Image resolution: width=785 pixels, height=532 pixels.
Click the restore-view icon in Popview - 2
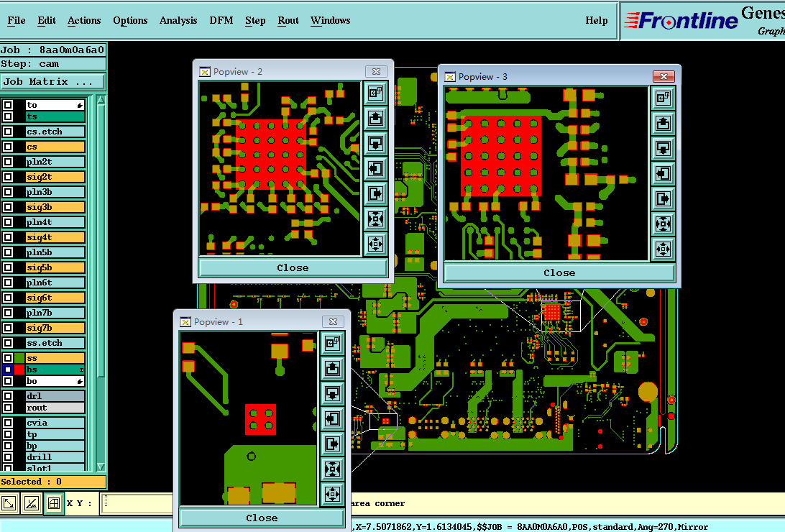click(375, 93)
